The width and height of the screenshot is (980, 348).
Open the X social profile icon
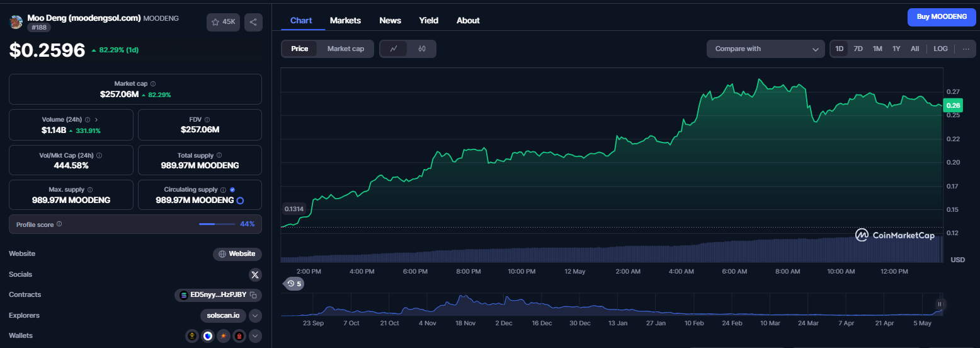[255, 274]
